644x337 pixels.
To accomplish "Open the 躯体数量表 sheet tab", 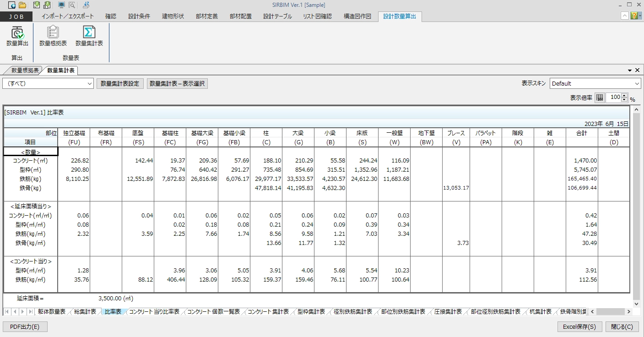I will point(52,312).
